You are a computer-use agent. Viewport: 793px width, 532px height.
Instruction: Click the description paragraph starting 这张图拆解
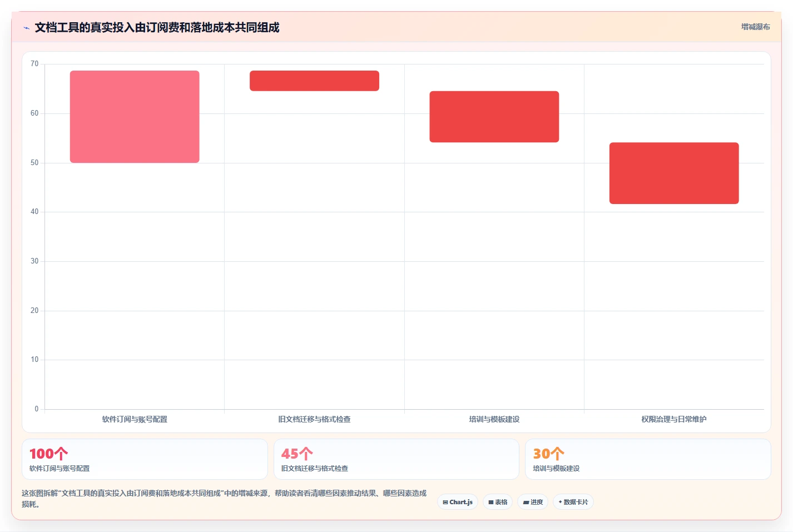224,499
